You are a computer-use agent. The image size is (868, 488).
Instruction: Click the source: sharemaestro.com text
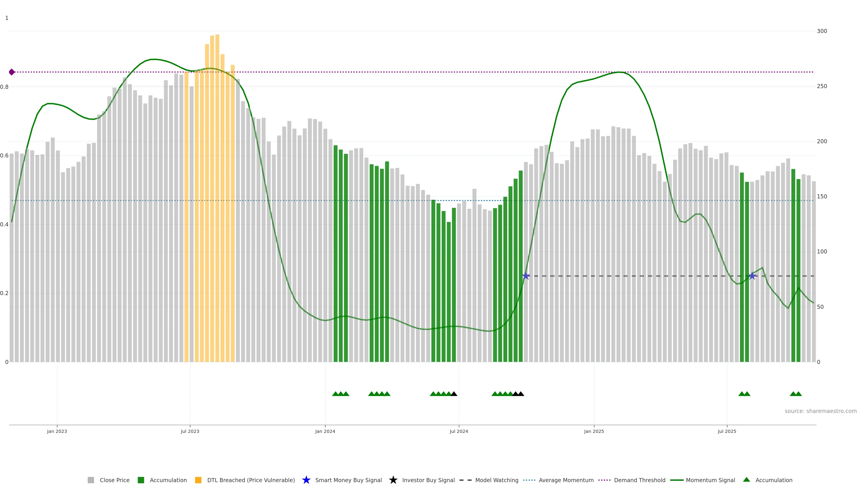tap(821, 411)
